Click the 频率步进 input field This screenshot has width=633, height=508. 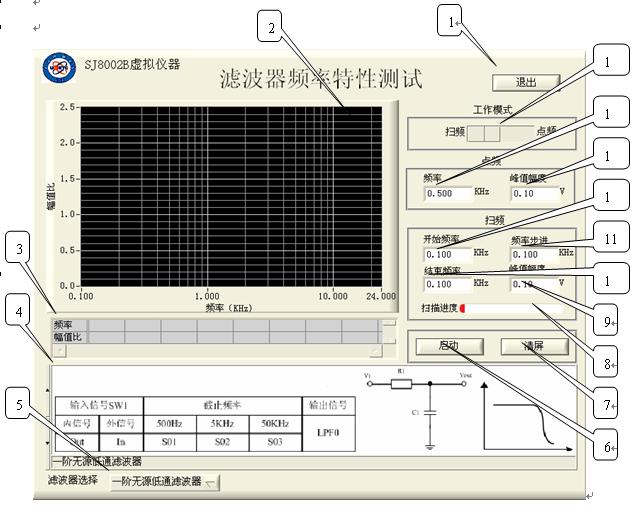coord(533,254)
